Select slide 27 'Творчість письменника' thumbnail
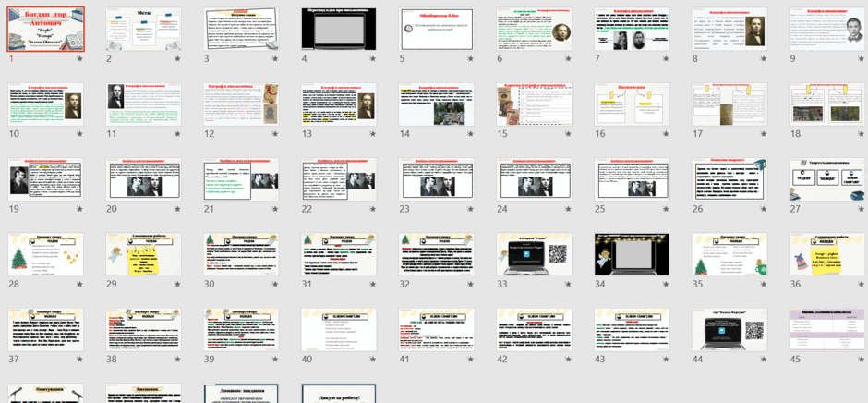868x403 pixels. (x=827, y=179)
